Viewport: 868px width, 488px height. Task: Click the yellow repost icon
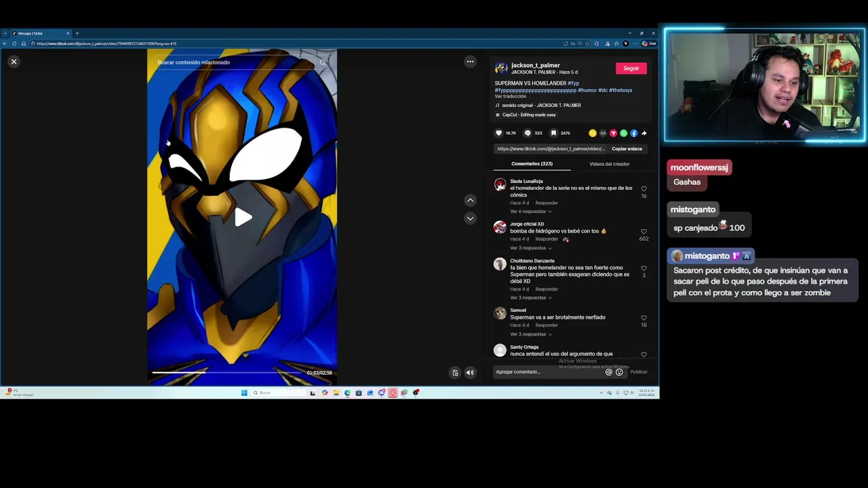tap(593, 133)
